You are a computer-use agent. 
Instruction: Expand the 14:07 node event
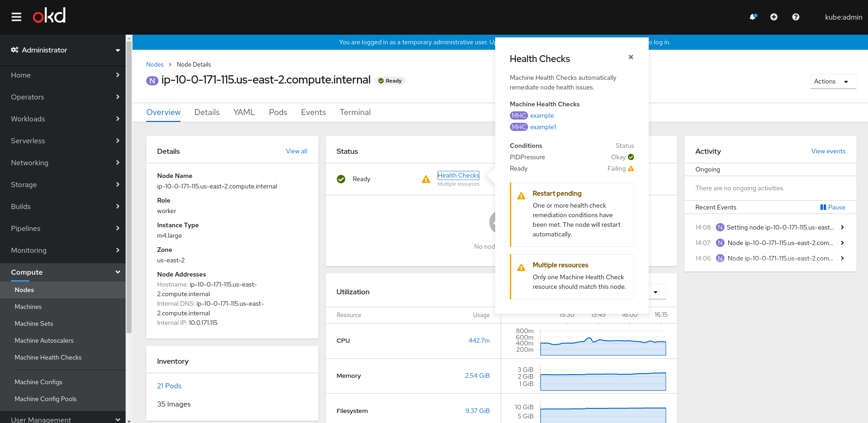tap(842, 243)
